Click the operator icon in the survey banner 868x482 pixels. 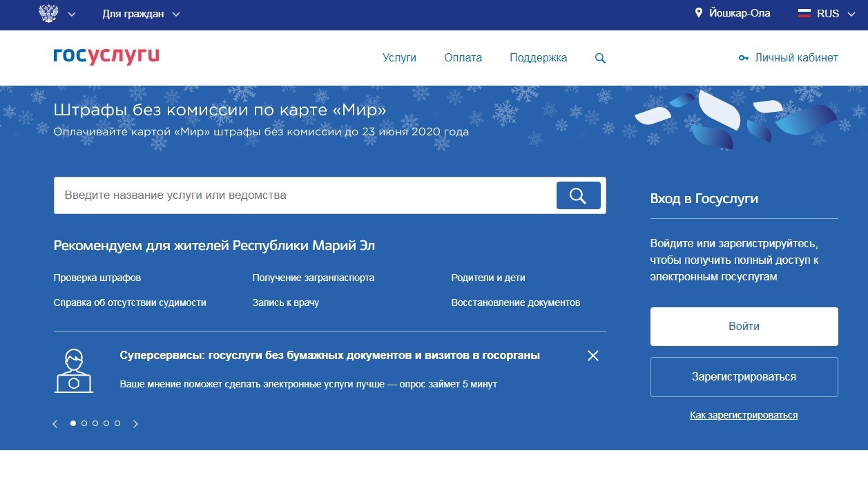[74, 371]
